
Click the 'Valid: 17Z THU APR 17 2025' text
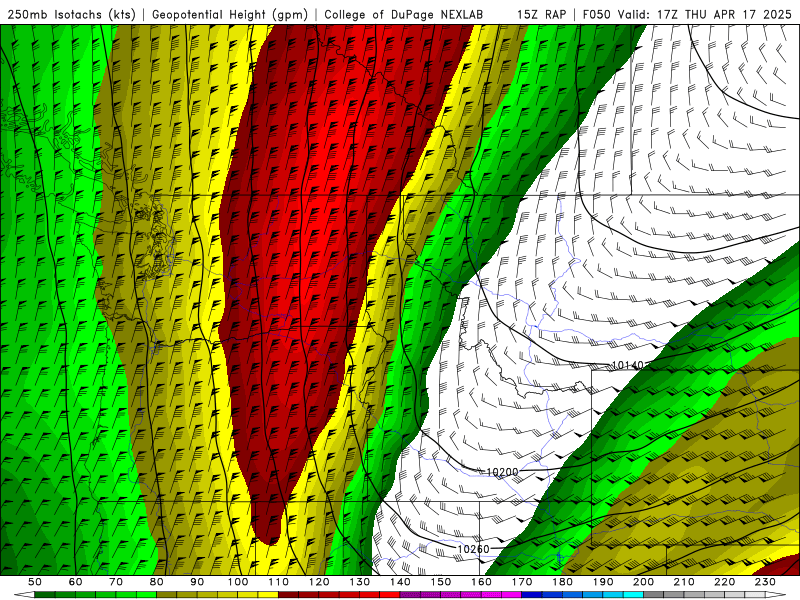[x=705, y=15]
